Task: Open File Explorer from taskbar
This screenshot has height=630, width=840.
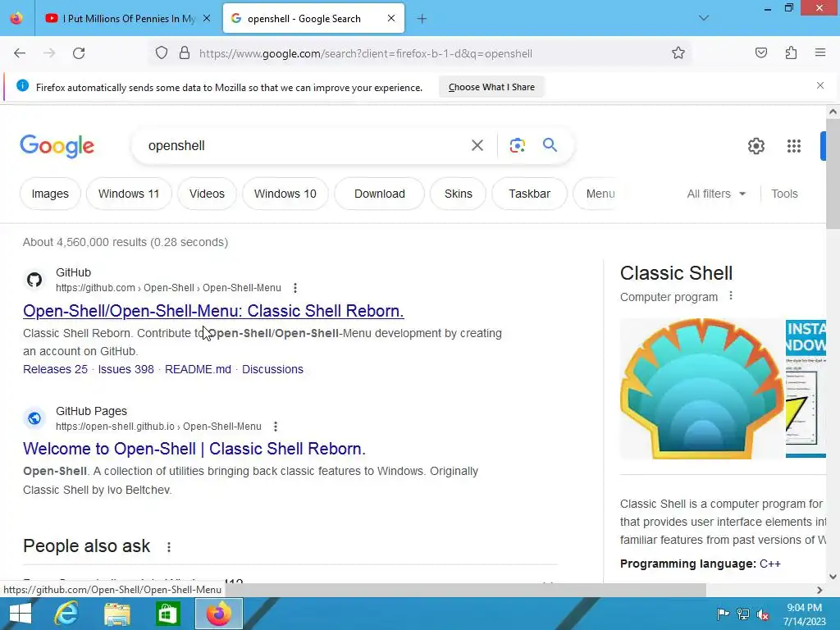Action: [x=116, y=614]
